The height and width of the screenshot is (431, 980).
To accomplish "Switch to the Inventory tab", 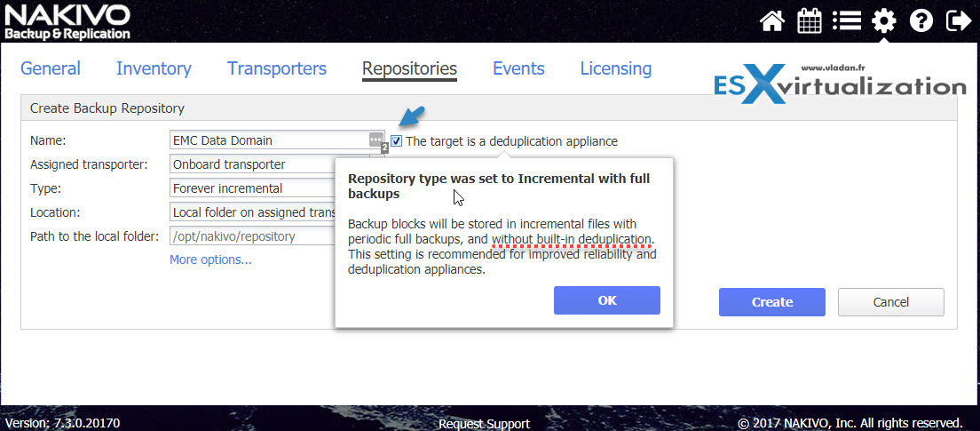I will [x=154, y=68].
